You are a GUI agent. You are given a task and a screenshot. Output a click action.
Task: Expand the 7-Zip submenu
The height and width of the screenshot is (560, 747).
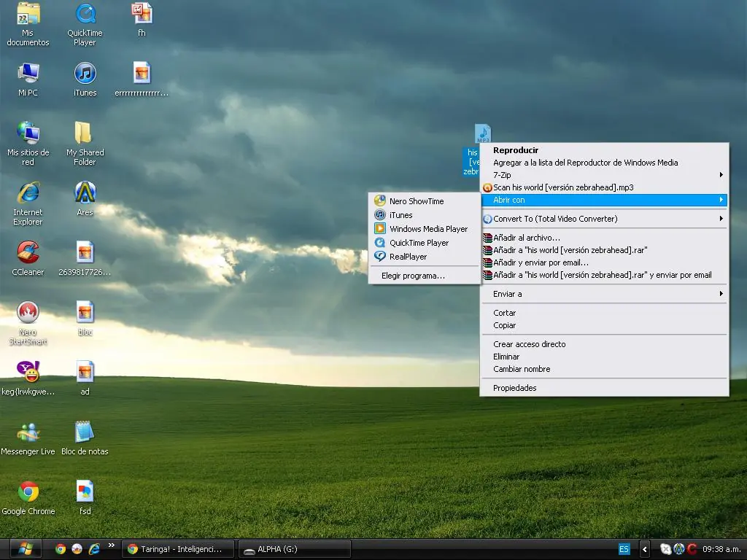(x=604, y=175)
